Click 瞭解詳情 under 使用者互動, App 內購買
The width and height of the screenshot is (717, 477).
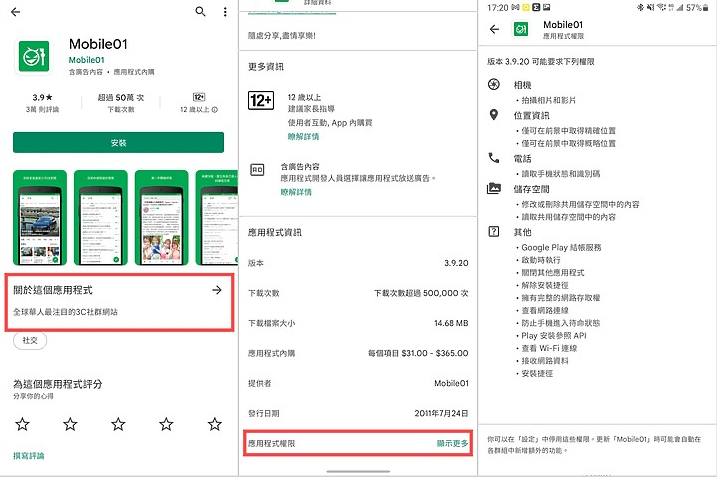pos(303,136)
